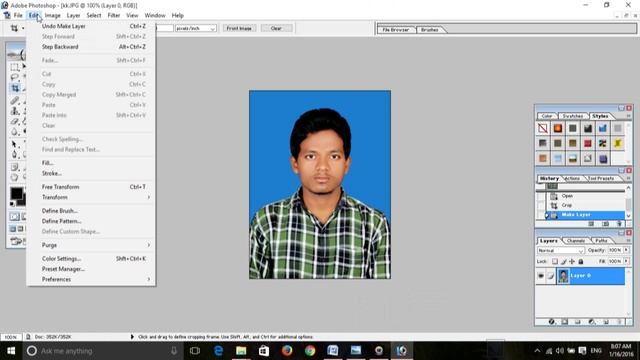Select the Blur tool
This screenshot has height=360, width=640.
click(x=15, y=132)
